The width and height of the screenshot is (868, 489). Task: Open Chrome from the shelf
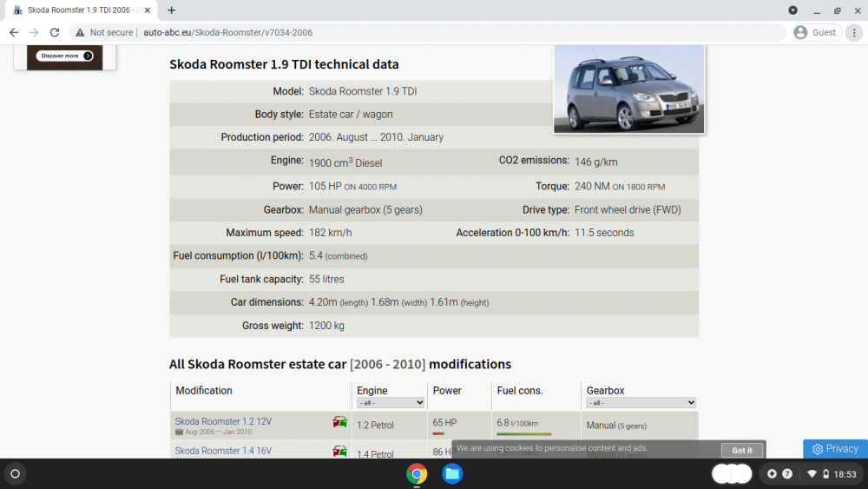[x=417, y=474]
